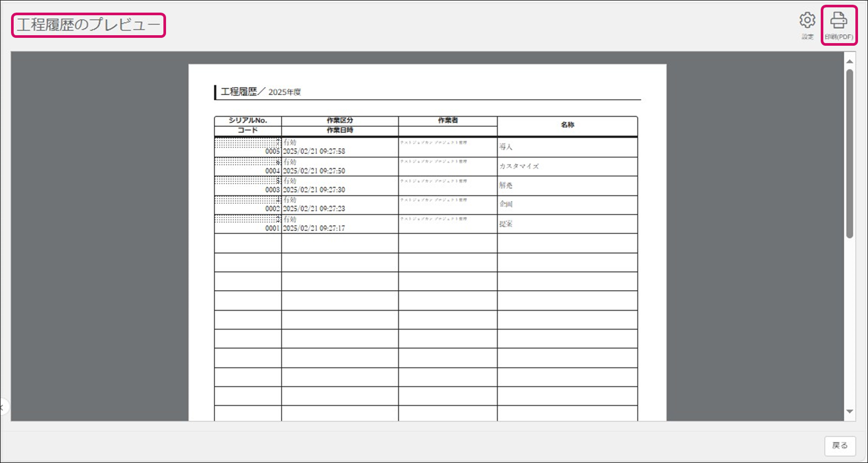
Task: Click the 作業者 column header
Action: 448,120
